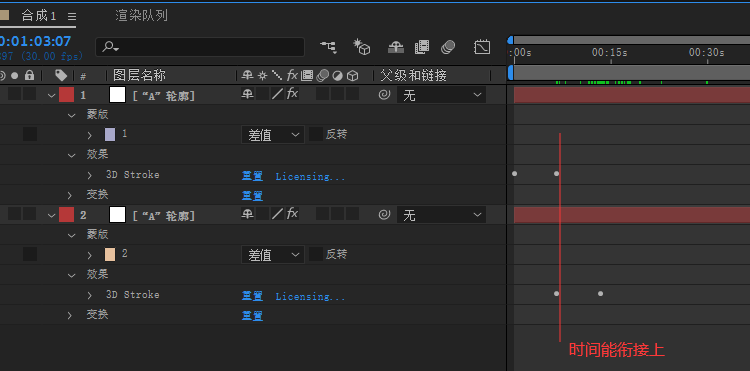750x371 pixels.
Task: Switch to the 渲染队列 tab
Action: tap(142, 15)
